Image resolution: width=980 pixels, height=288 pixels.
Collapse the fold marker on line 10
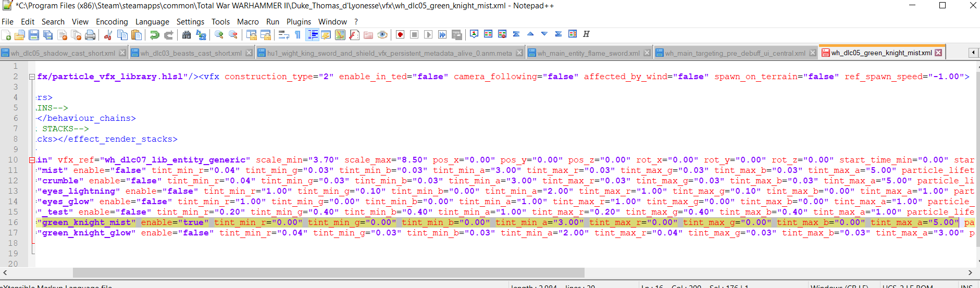coord(32,160)
